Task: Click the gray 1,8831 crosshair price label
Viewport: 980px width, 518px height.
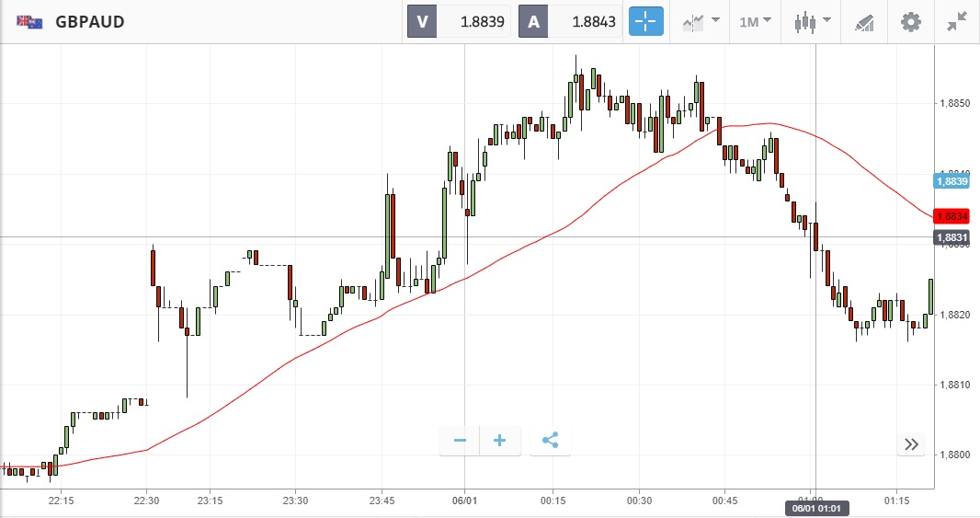Action: [952, 237]
